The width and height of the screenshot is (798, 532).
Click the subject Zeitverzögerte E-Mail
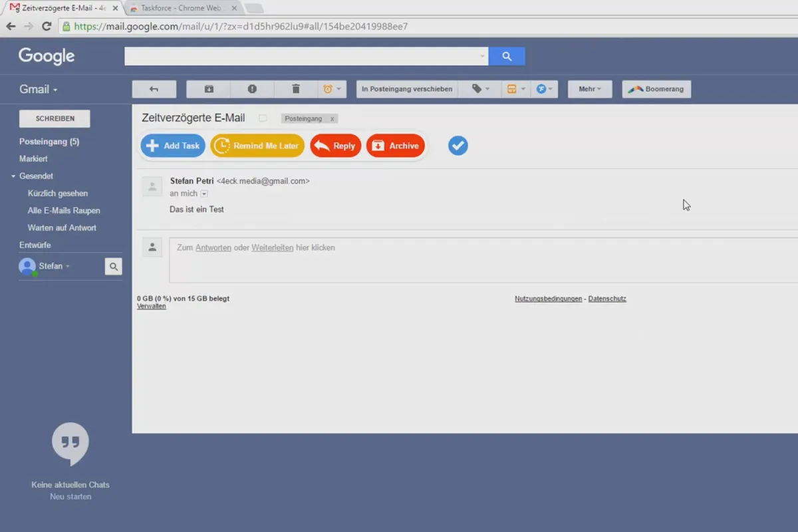pos(194,118)
